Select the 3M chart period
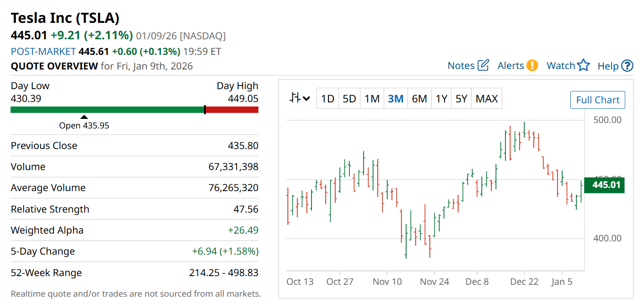Image resolution: width=644 pixels, height=304 pixels. click(396, 99)
